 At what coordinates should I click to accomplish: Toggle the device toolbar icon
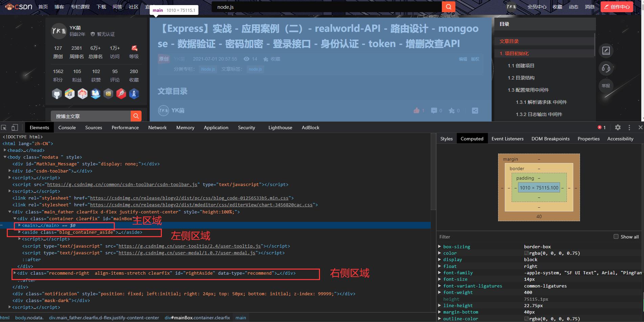pyautogui.click(x=15, y=128)
